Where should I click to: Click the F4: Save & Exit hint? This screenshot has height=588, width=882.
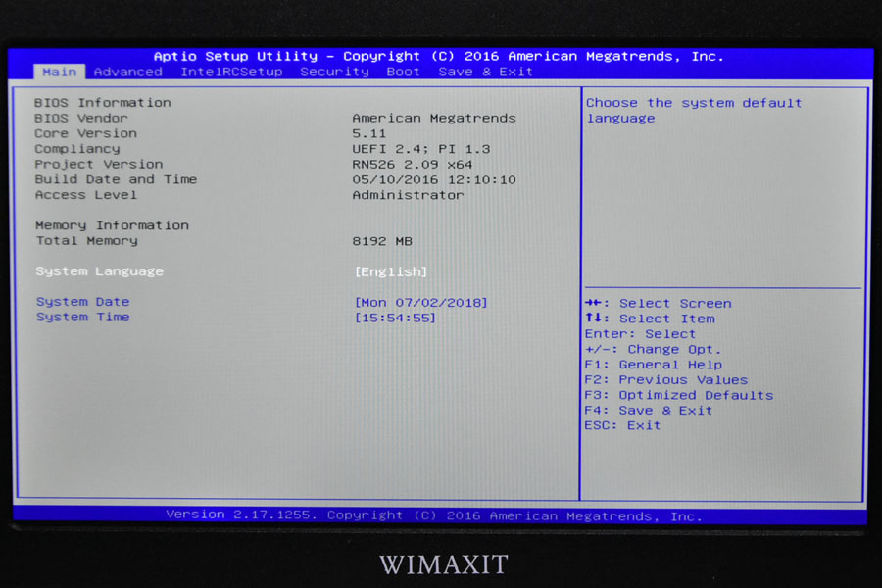(x=649, y=411)
